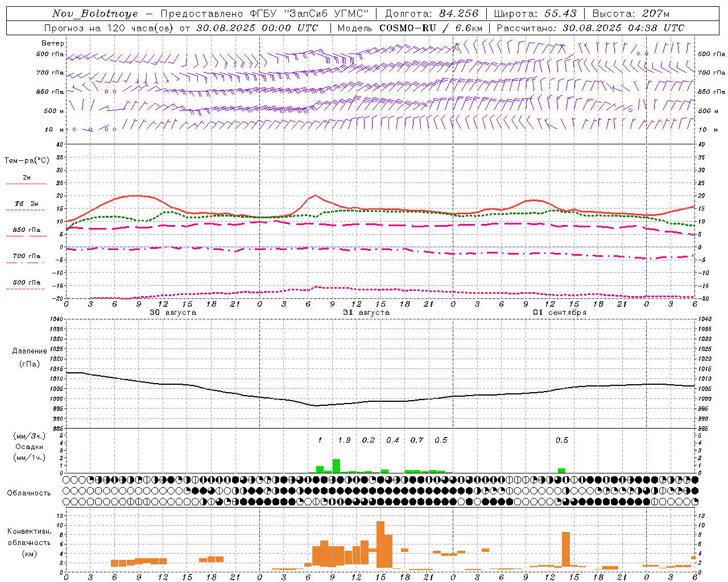Click the green dashed Td 2м legend line
The width and height of the screenshot is (728, 582).
[25, 210]
